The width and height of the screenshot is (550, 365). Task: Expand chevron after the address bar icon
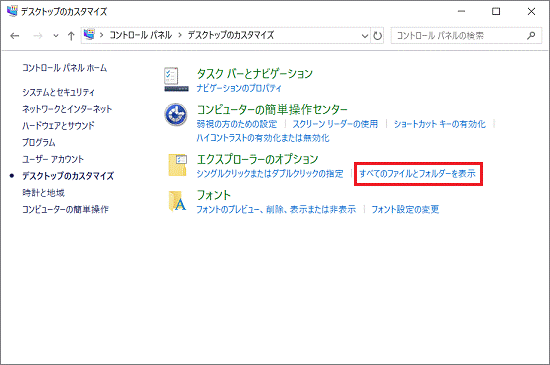coord(101,35)
